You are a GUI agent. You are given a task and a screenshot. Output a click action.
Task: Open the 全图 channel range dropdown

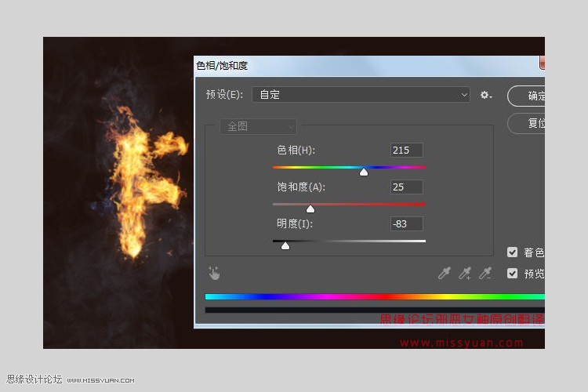tap(258, 126)
